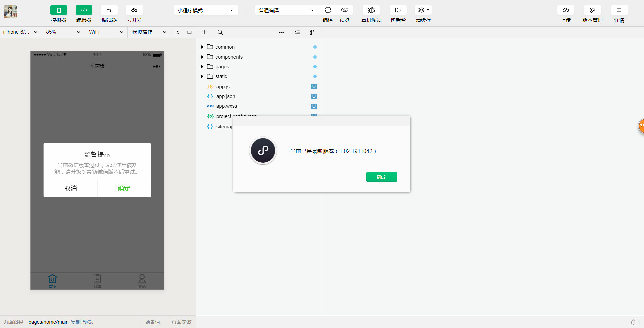
Task: Click 确定 in the version dialog
Action: point(382,177)
